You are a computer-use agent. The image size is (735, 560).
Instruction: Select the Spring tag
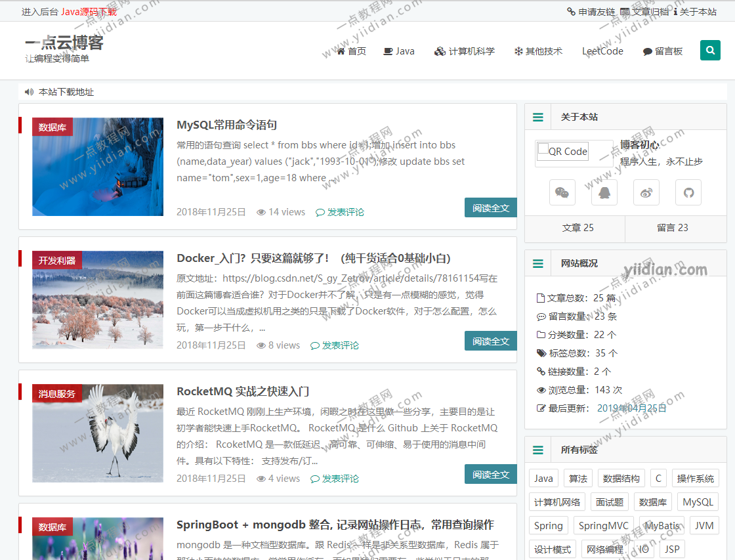click(549, 526)
